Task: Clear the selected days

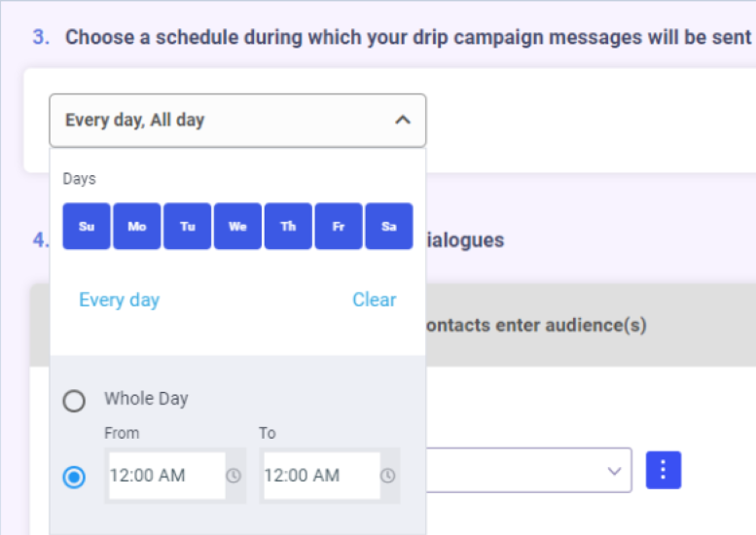Action: (x=374, y=300)
